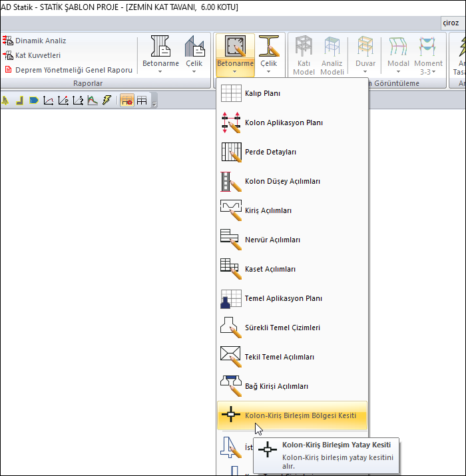Click the yellow lightning bolt toolbar icon
The width and height of the screenshot is (466, 476).
pyautogui.click(x=107, y=100)
